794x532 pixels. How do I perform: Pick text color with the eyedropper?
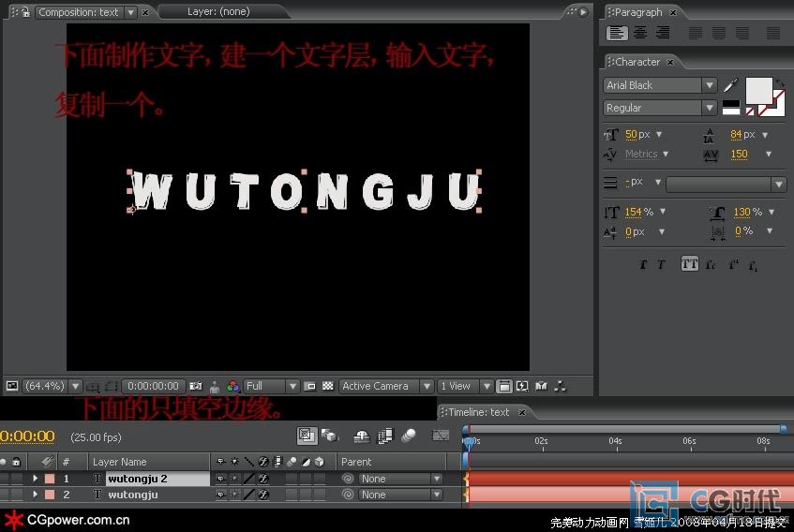point(730,85)
